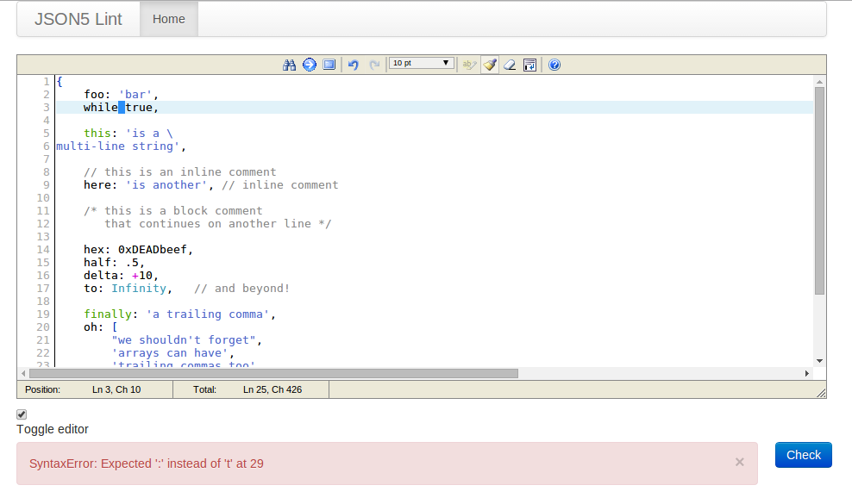
Task: Click the 'hex: 0xDEADbeef,' line
Action: (x=139, y=250)
